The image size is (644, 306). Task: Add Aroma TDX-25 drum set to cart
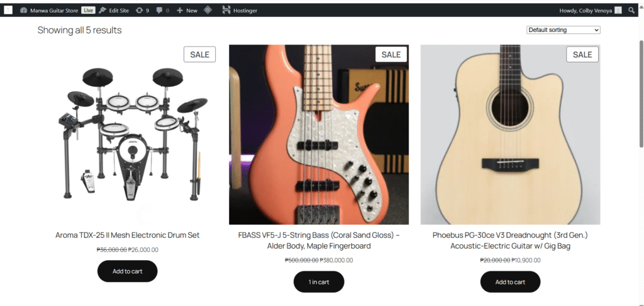click(127, 271)
